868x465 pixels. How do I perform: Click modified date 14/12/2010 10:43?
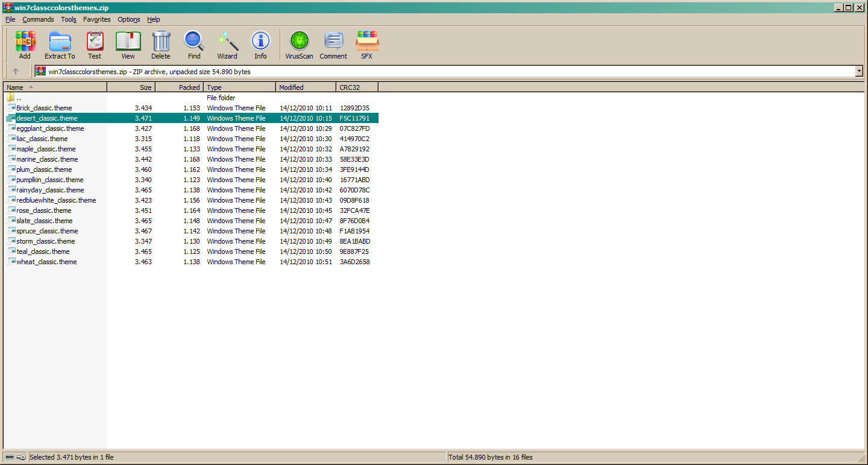[306, 200]
